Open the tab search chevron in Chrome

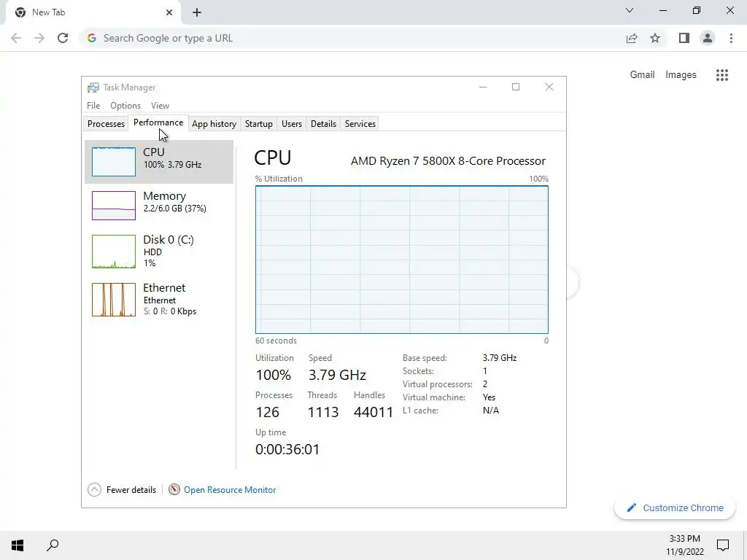point(630,10)
